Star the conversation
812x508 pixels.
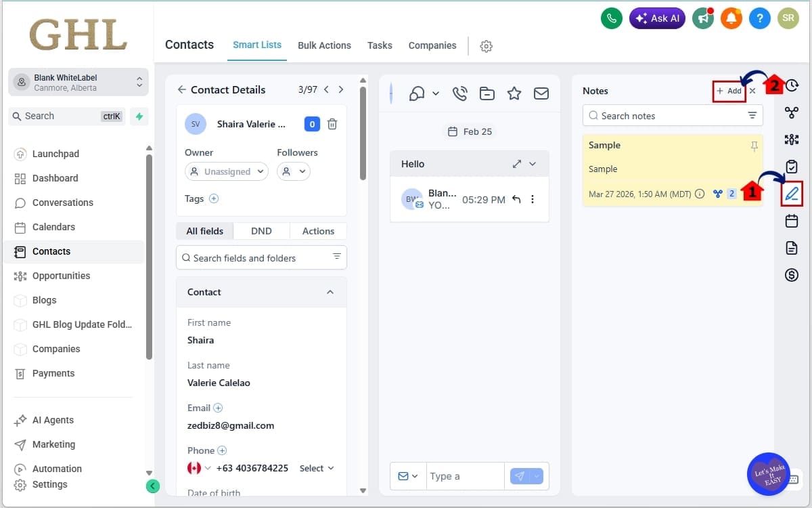514,93
